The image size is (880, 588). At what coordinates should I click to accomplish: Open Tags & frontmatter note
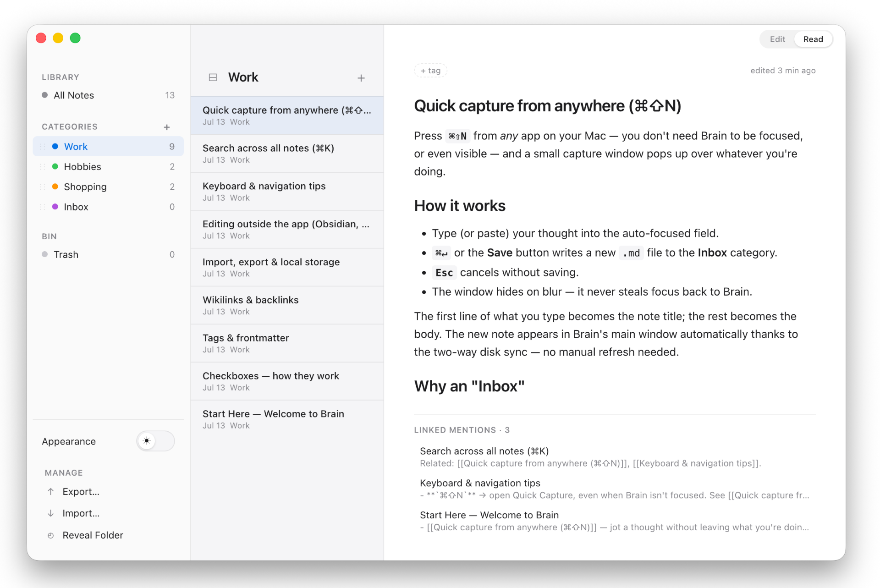coord(287,344)
